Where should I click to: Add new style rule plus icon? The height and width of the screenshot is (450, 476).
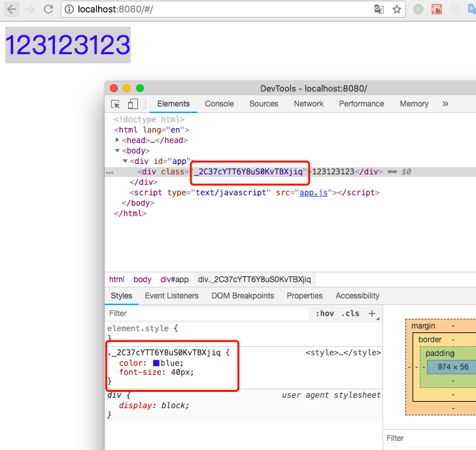[x=372, y=313]
